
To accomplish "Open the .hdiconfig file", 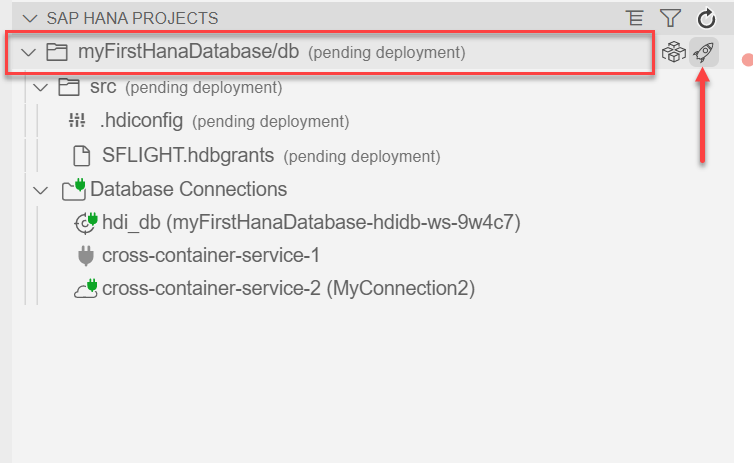I will (141, 121).
